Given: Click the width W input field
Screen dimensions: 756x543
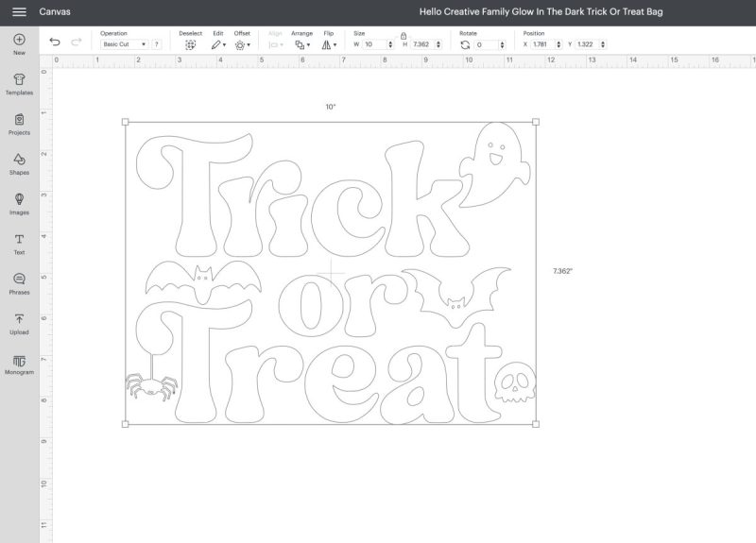Looking at the screenshot, I should coord(374,44).
